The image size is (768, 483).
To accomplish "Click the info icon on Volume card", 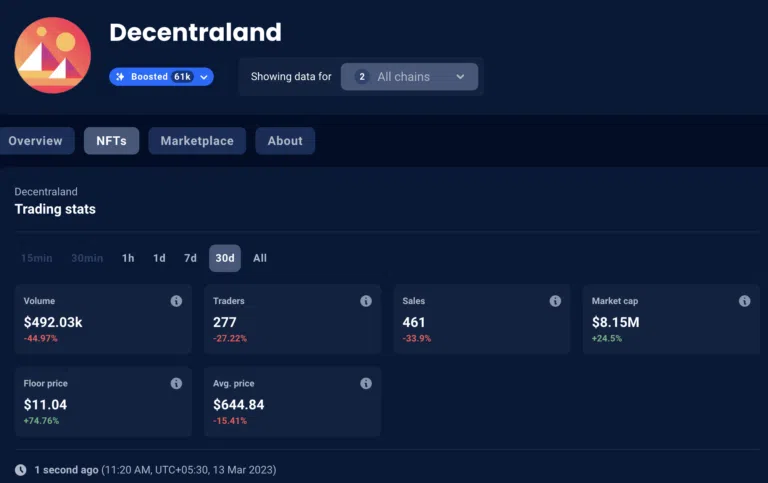I will 176,301.
